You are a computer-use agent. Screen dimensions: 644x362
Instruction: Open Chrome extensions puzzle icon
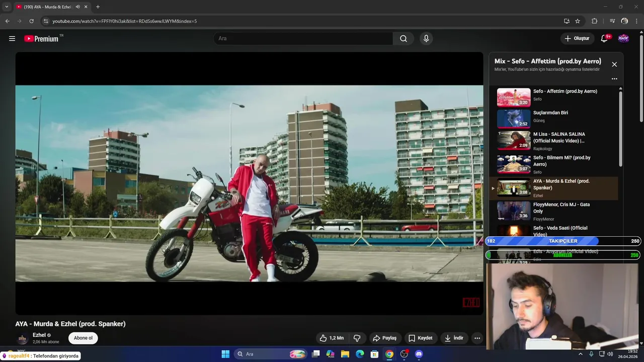pos(594,21)
